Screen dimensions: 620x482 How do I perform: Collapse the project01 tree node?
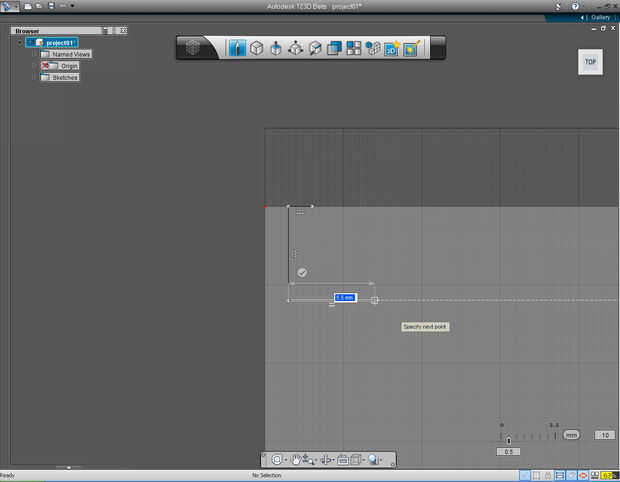pos(20,43)
